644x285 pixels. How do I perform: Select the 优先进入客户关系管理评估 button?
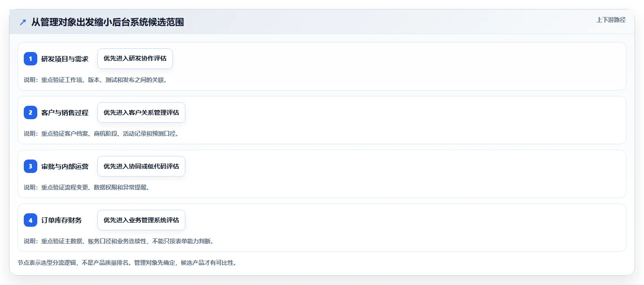click(x=141, y=112)
